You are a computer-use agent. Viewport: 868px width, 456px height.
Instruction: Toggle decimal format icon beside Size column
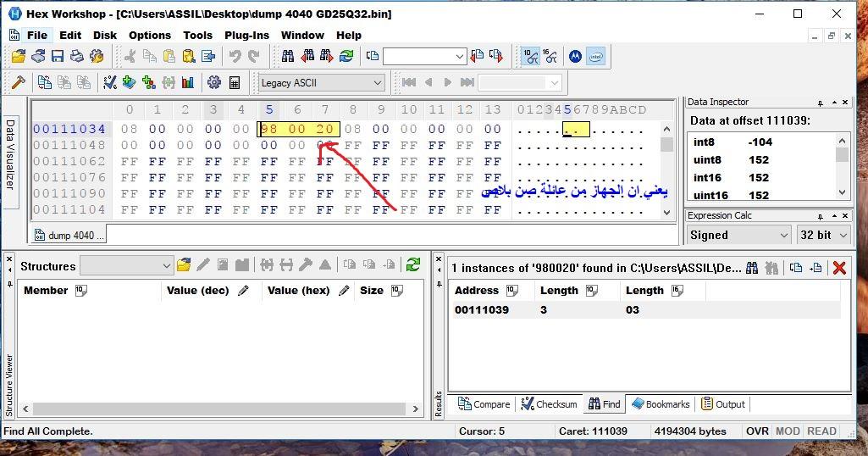(397, 291)
